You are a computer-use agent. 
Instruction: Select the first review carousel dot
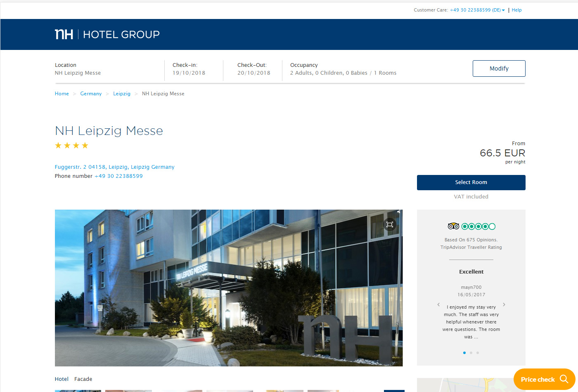point(464,353)
